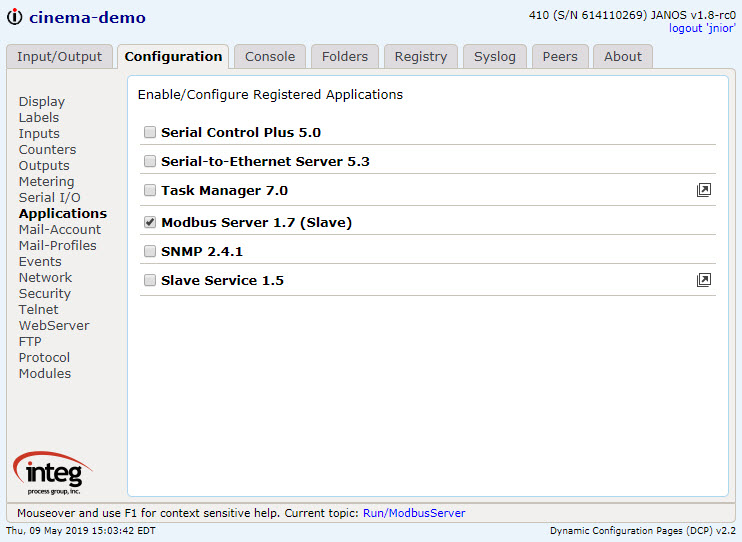Screen dimensions: 742x542
Task: Uncheck Modbus Server 1.7 (Slave)
Action: (x=150, y=222)
